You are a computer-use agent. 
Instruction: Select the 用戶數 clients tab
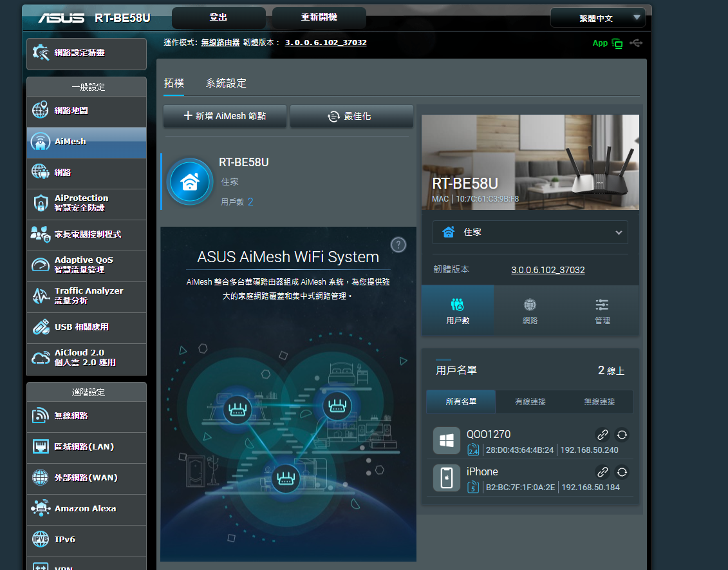[458, 310]
